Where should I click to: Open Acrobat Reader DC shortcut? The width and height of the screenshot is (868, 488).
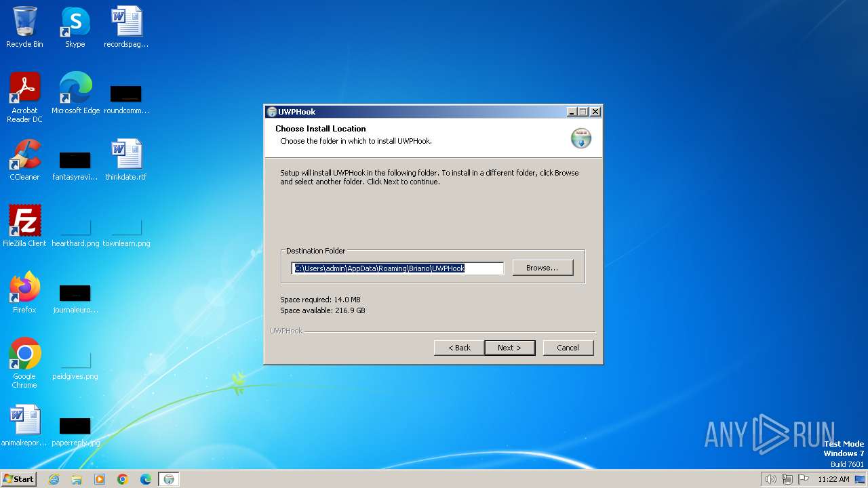(x=24, y=98)
